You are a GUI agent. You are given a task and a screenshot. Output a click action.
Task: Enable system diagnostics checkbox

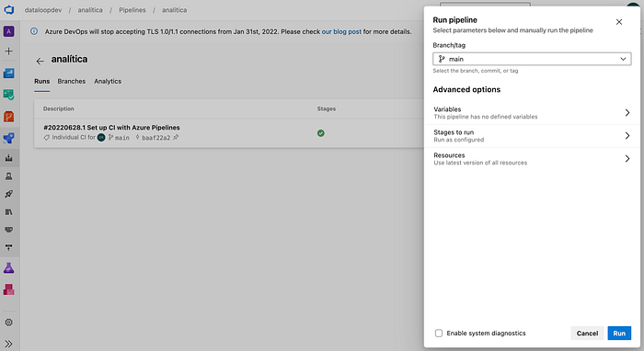(x=439, y=333)
